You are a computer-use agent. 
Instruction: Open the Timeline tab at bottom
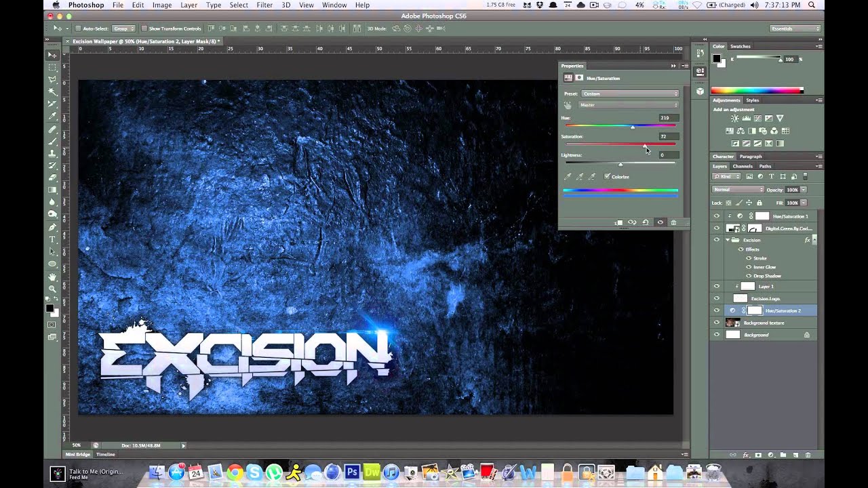tap(105, 454)
